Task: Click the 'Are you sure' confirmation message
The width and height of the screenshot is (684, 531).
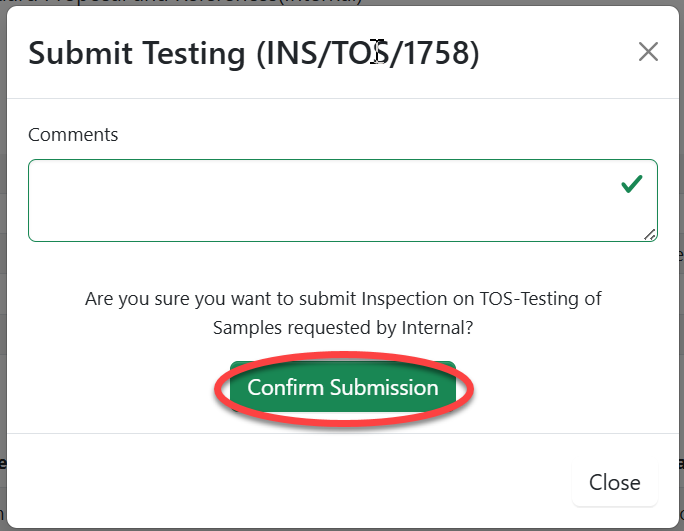Action: coord(343,313)
